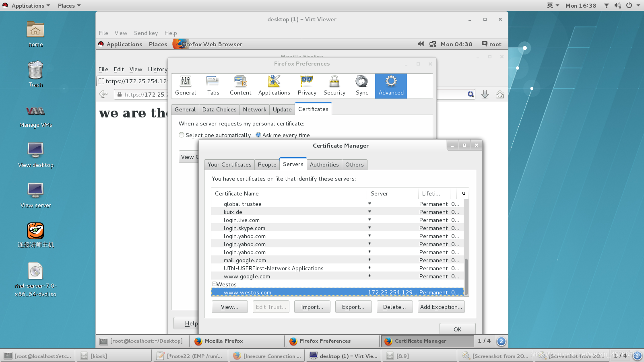The width and height of the screenshot is (644, 362).
Task: Click the Firefox back arrow button
Action: 103,94
